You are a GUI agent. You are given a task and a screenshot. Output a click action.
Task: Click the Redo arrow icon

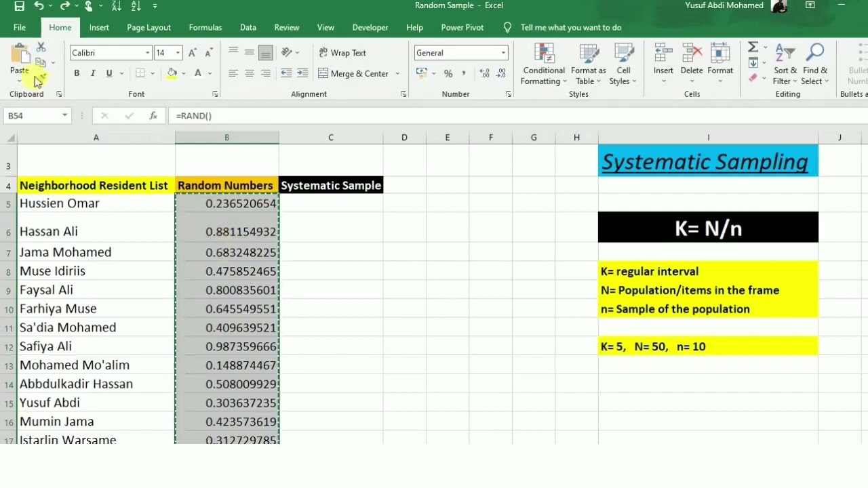pyautogui.click(x=64, y=6)
